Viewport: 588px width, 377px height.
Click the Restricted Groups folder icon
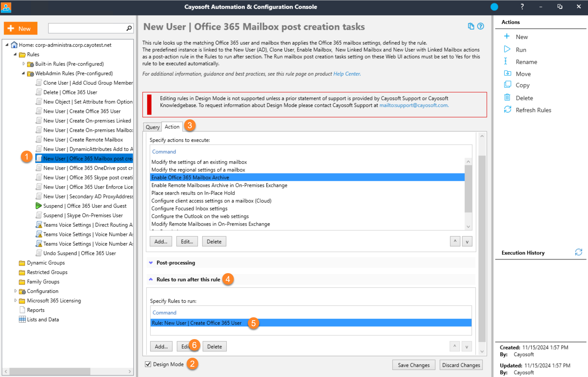click(22, 272)
